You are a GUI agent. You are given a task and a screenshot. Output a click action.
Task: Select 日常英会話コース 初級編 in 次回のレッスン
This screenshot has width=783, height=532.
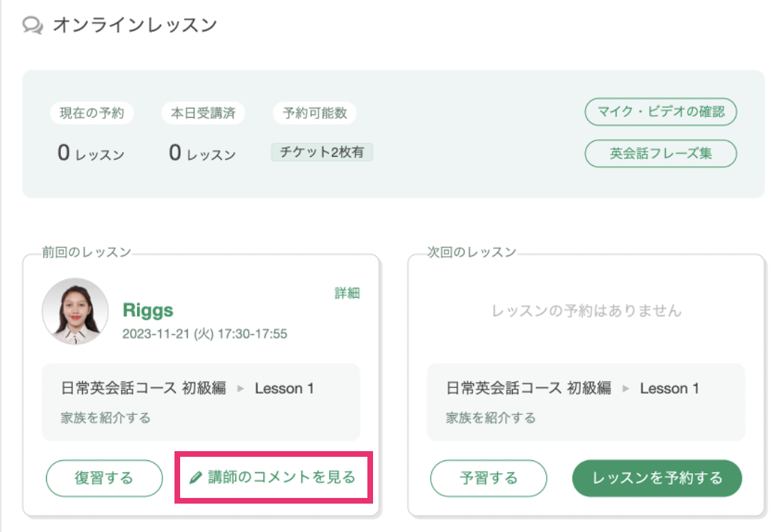pos(529,388)
